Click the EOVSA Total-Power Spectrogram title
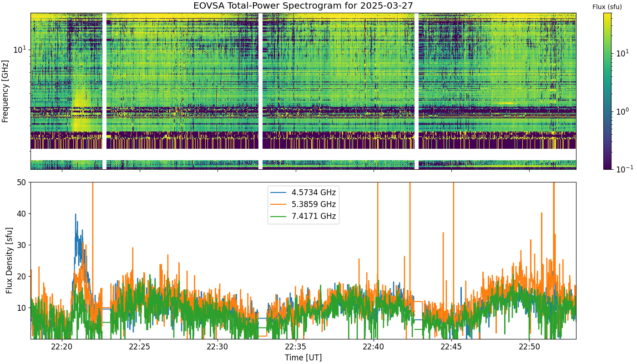Viewport: 637px width, 364px height. [x=303, y=6]
